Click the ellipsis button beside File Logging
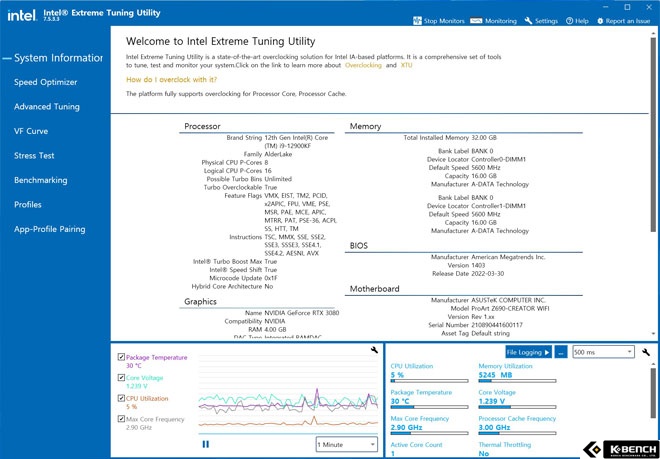 click(x=560, y=352)
